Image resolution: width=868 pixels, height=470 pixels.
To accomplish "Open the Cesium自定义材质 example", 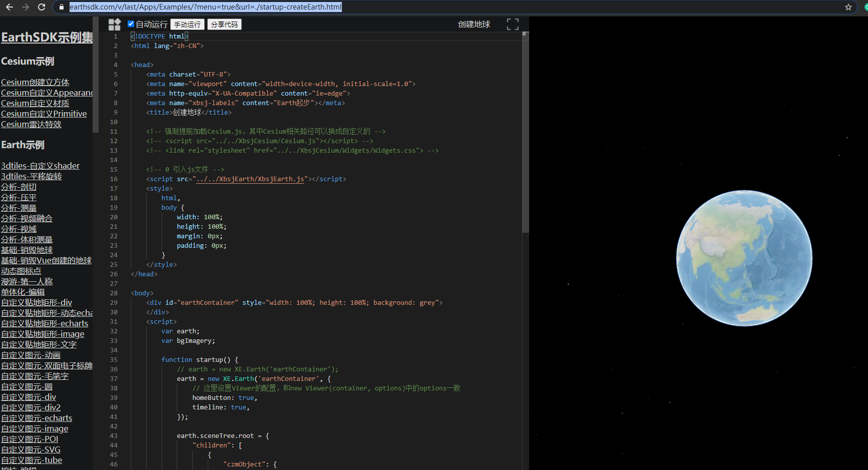I will (35, 103).
